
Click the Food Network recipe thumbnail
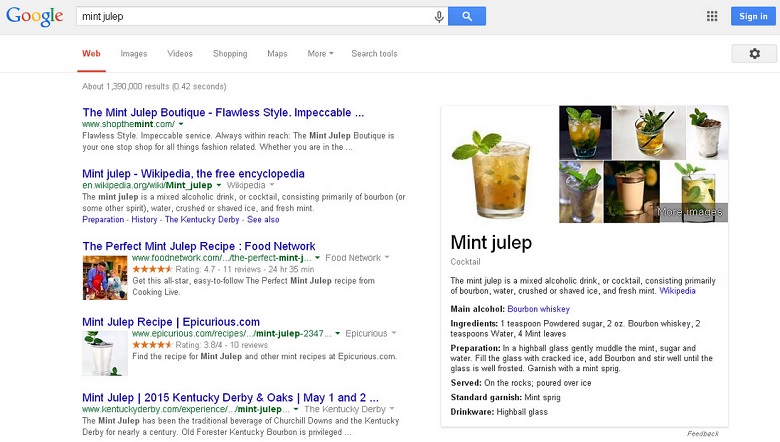(105, 278)
